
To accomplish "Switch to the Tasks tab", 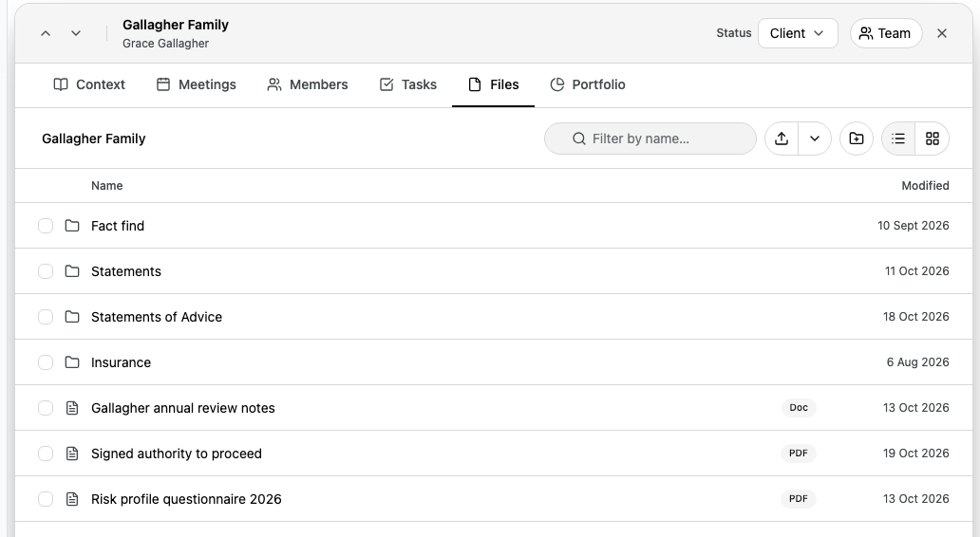I will [408, 84].
